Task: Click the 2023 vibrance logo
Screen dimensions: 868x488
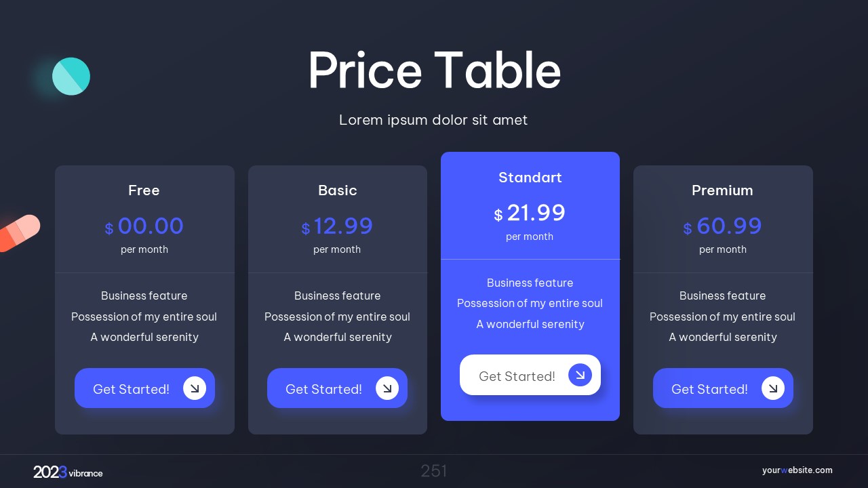Action: pos(68,472)
